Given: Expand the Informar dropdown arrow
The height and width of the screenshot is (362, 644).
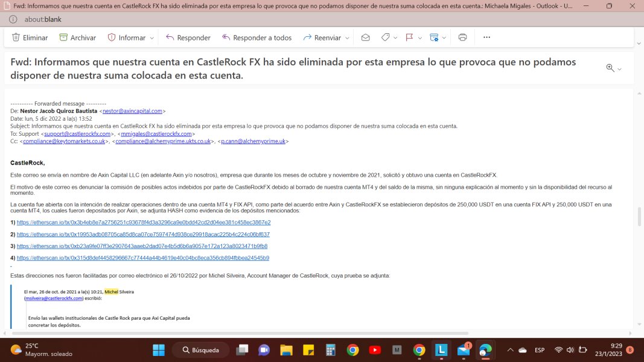Looking at the screenshot, I should coord(152,38).
